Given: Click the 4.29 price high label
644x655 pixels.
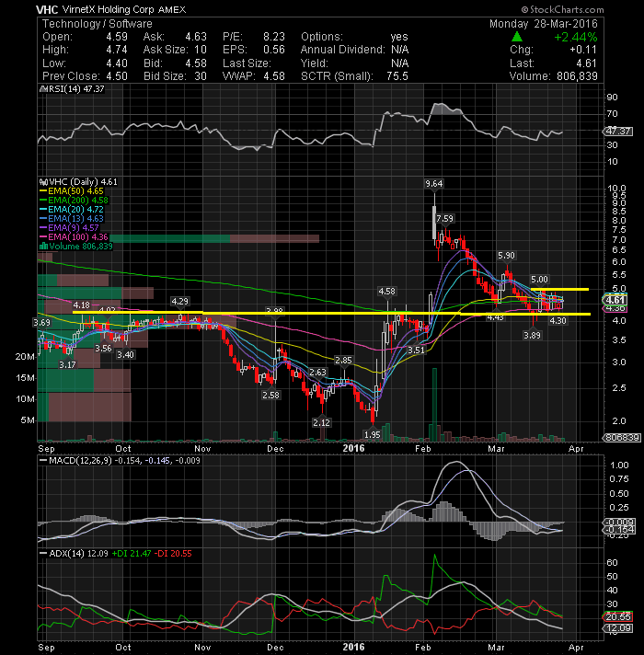Looking at the screenshot, I should pyautogui.click(x=179, y=301).
